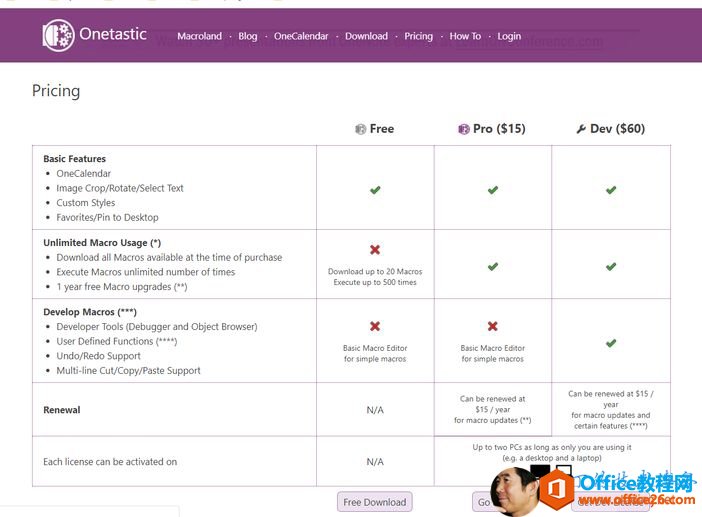Screen dimensions: 702x517
Task: Open OneCalendar from the navigation bar
Action: tap(301, 36)
